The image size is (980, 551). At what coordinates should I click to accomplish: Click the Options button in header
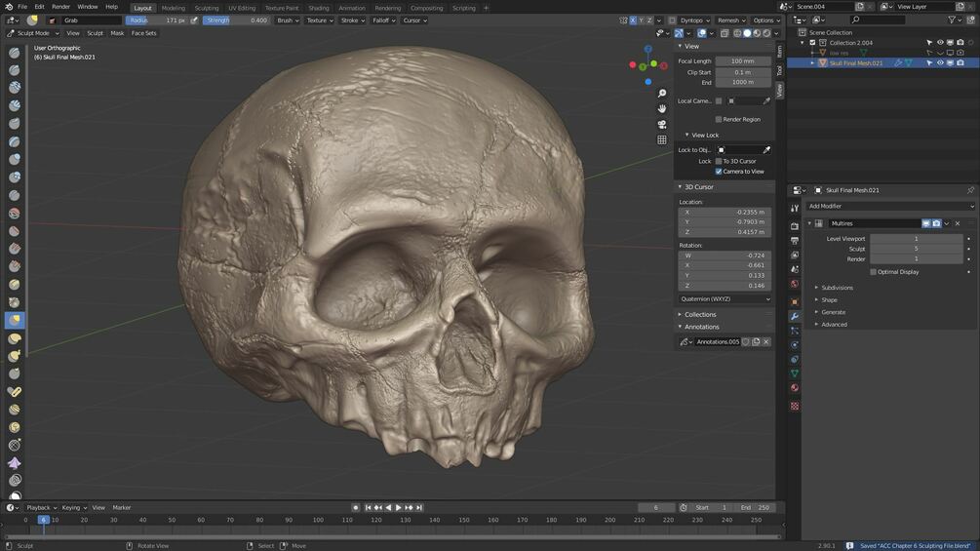click(765, 20)
